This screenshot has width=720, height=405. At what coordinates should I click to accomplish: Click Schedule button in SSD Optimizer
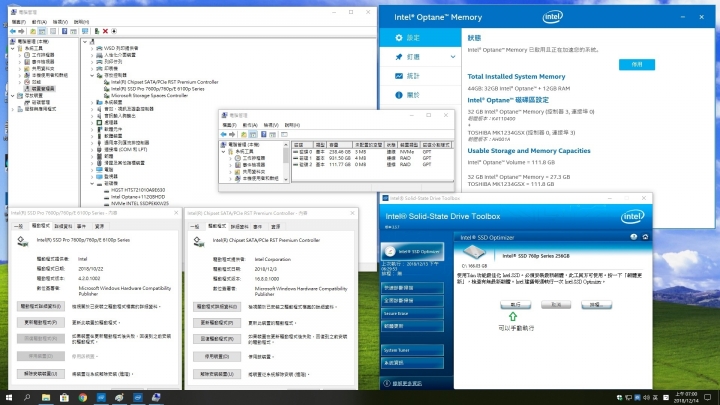pos(596,304)
